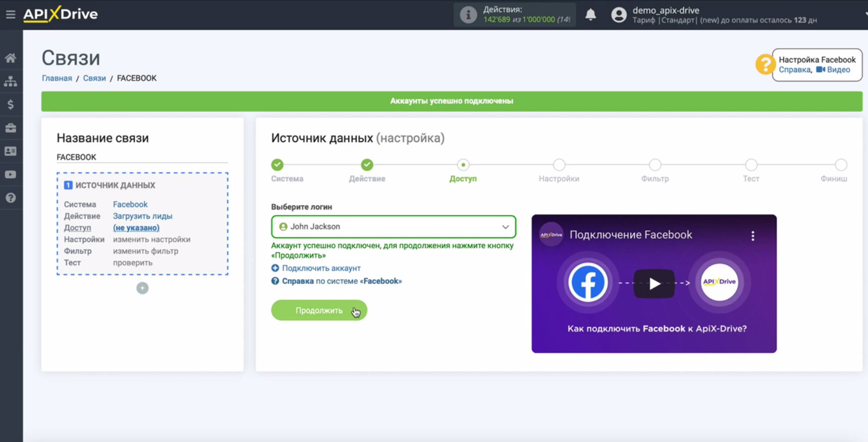Click the Продолжить button

[x=319, y=310]
